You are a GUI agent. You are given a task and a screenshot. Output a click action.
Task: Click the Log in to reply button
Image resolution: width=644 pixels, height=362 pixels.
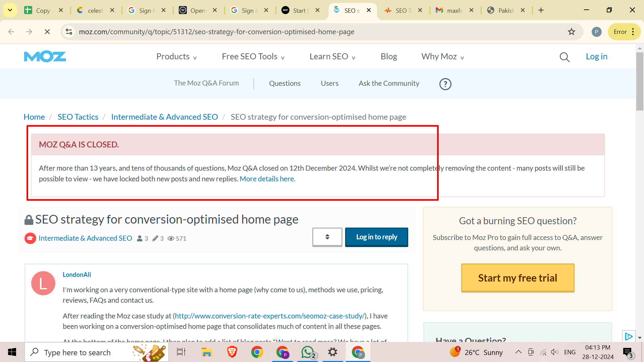(x=377, y=237)
